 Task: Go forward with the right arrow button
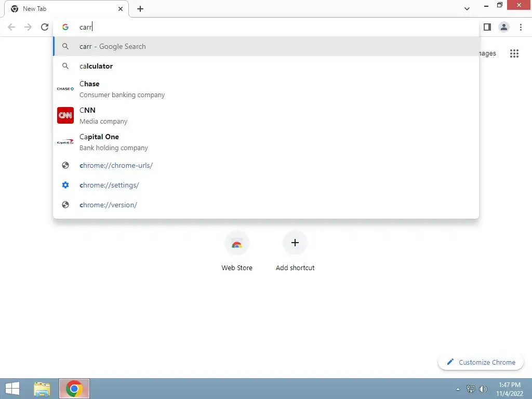(x=28, y=27)
